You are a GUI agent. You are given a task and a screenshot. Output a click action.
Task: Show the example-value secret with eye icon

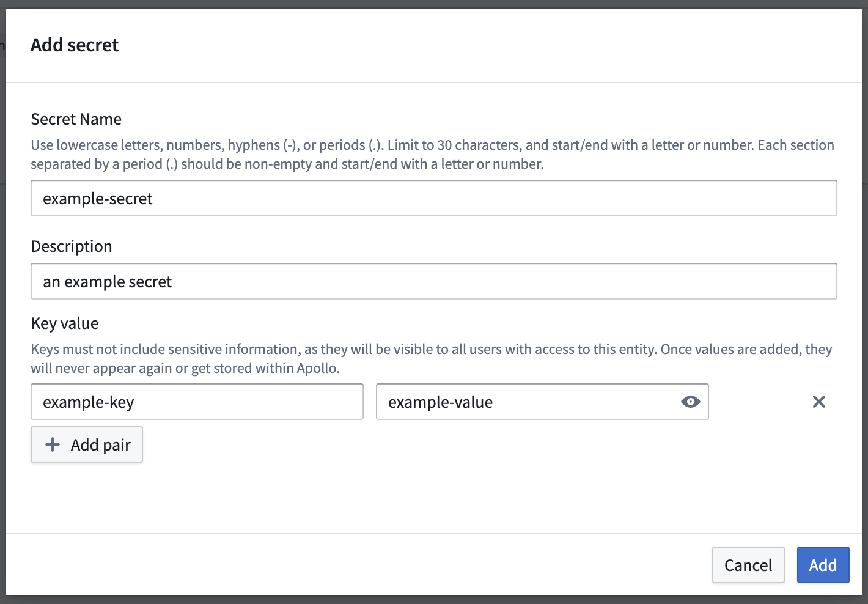pos(690,402)
